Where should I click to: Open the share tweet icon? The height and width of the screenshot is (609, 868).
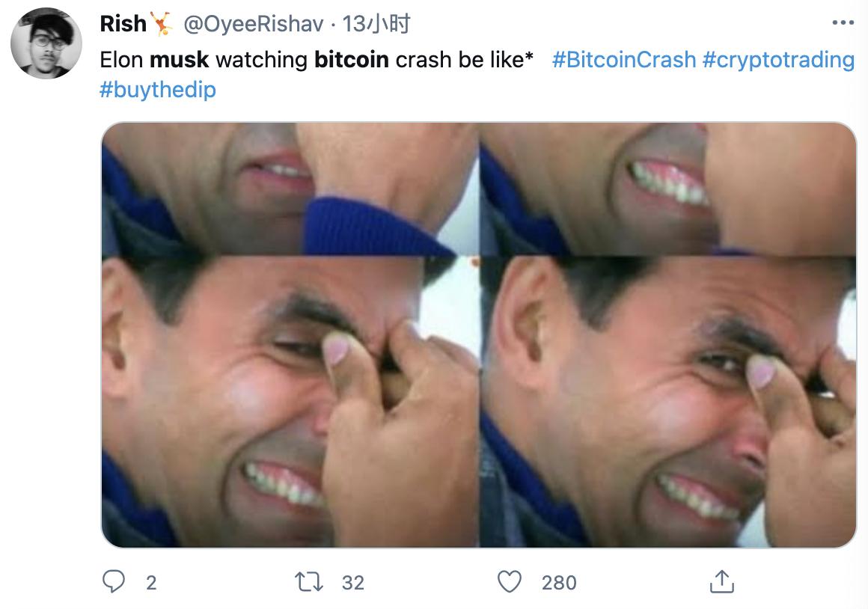click(719, 581)
